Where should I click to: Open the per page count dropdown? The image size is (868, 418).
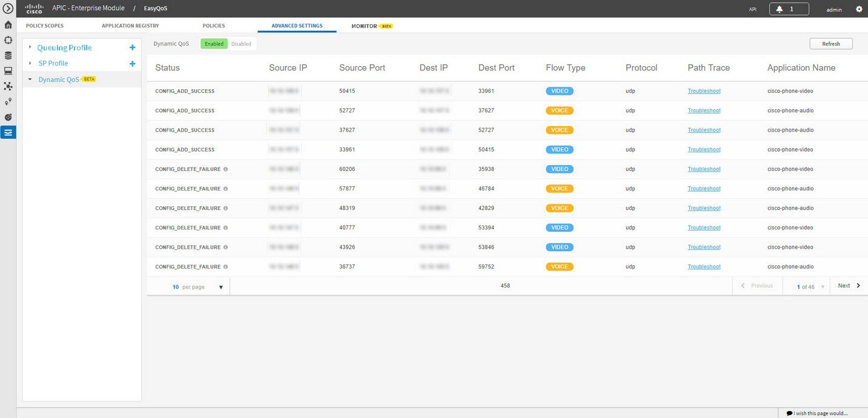[x=221, y=286]
